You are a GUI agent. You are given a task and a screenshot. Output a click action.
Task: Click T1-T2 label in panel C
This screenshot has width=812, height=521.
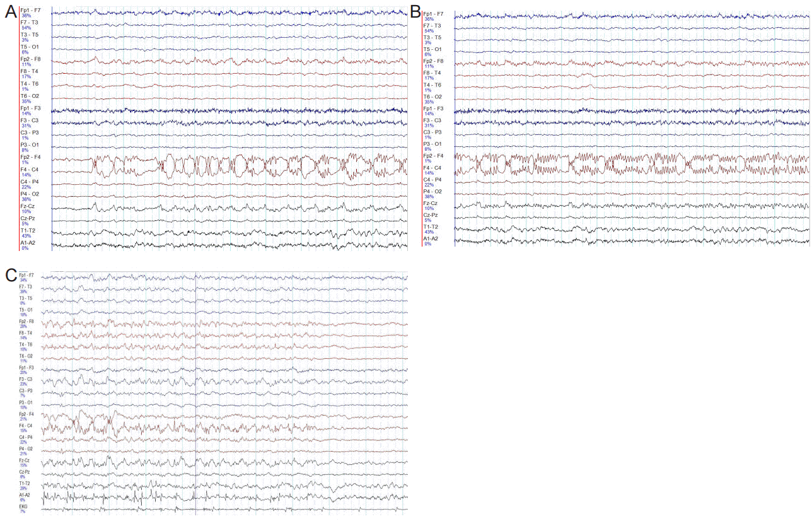point(24,484)
